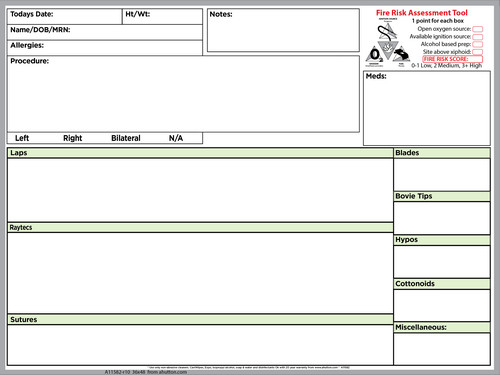This screenshot has height=375, width=500.
Task: Click the fuel triangle icon
Action: coord(401,54)
